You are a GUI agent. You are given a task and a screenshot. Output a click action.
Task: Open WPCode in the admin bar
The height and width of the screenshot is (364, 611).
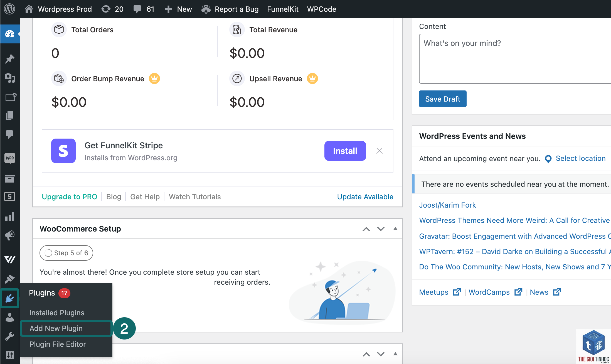pos(322,9)
